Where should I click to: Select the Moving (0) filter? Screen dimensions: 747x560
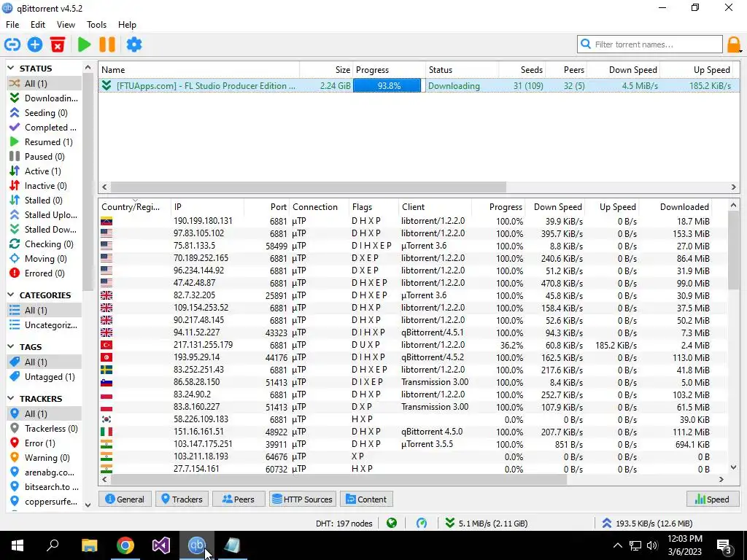pyautogui.click(x=44, y=259)
